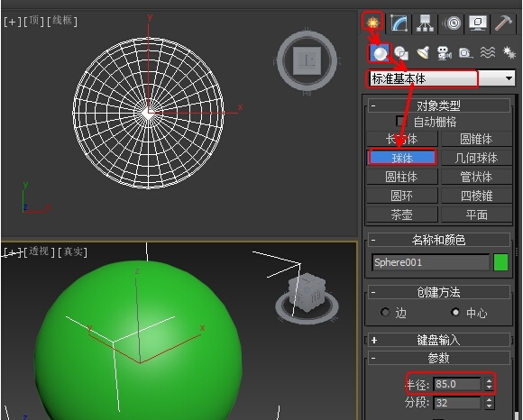Click the 管状体 button
523x420 pixels.
(x=477, y=177)
